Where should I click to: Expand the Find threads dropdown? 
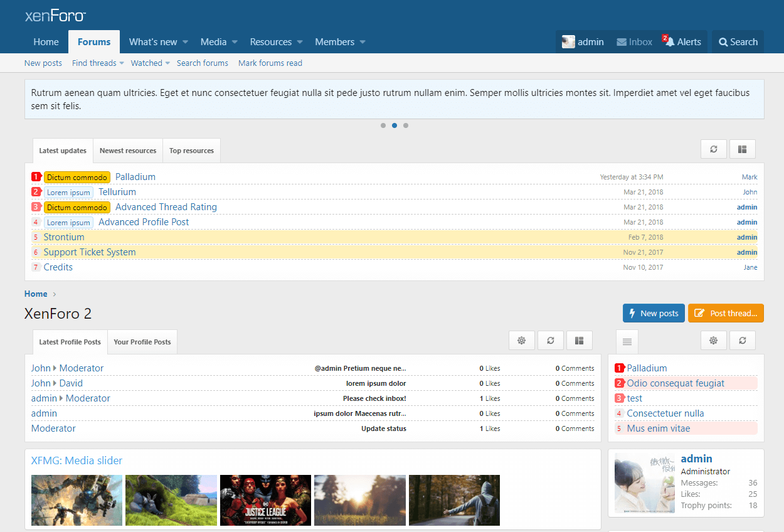(122, 63)
